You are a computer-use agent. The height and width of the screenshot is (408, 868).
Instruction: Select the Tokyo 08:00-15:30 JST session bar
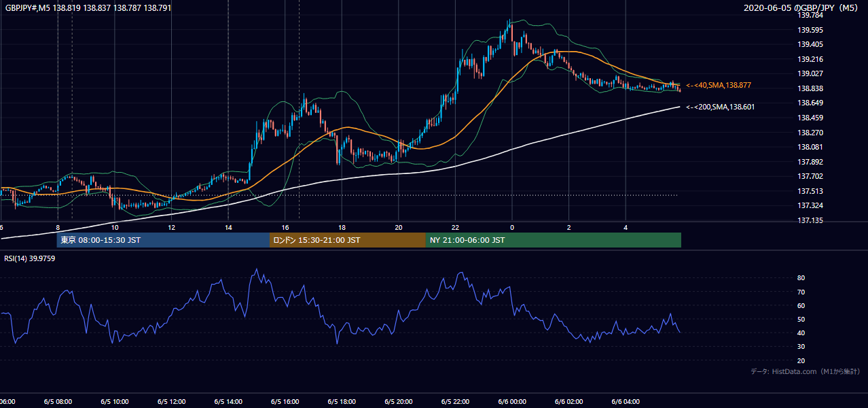point(163,240)
